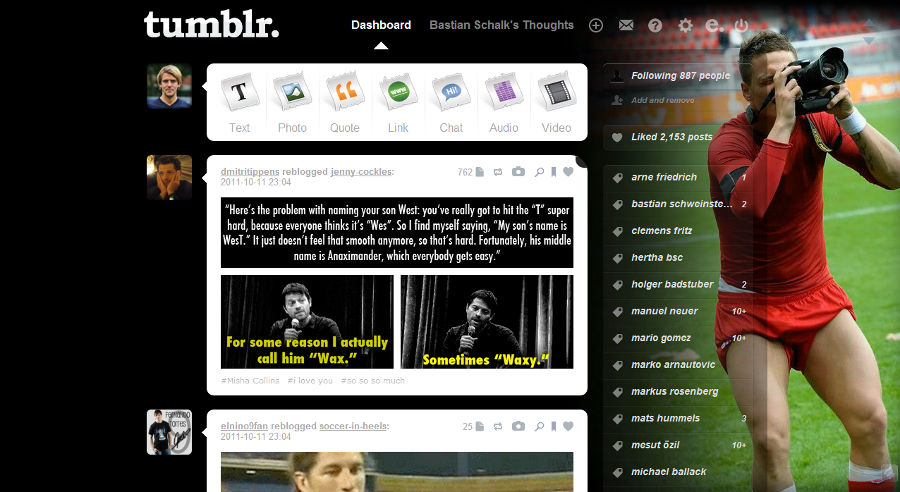Like the dmitritippens reblogged post
The height and width of the screenshot is (492, 900).
[568, 172]
